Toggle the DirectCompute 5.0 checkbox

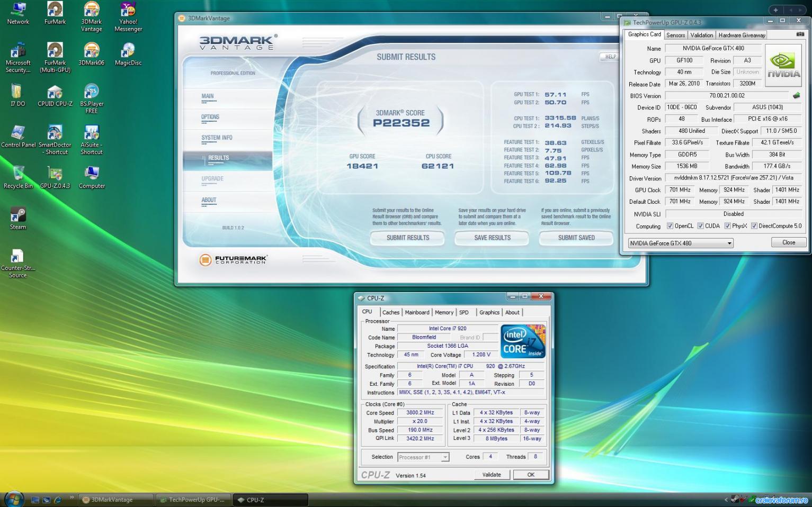[x=754, y=226]
